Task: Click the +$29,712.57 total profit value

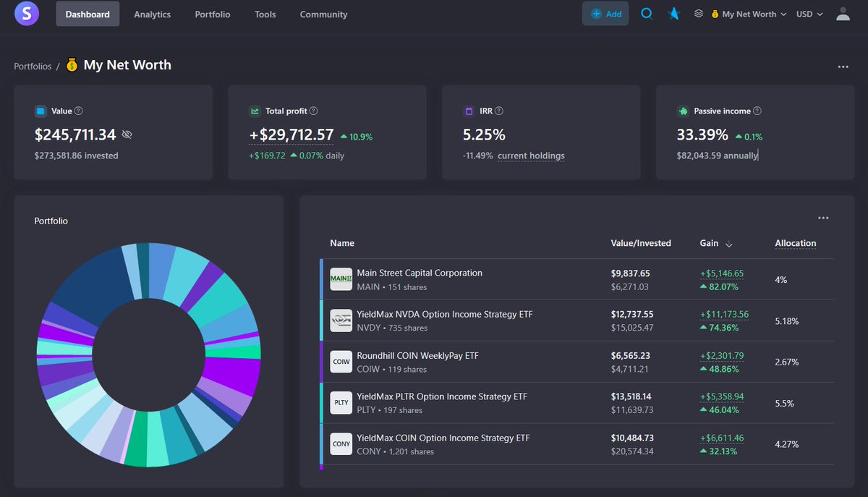Action: coord(292,135)
